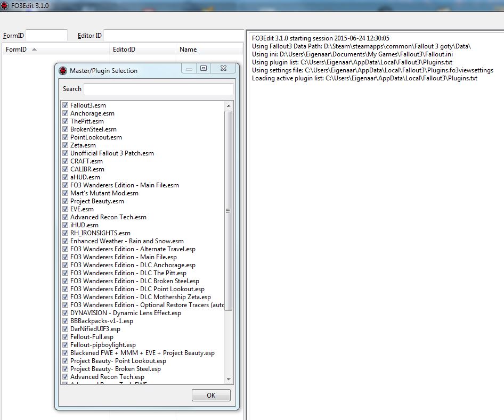Select 'Advanced Recon Tech.esp' entry
The image size is (504, 420).
[x=108, y=377]
